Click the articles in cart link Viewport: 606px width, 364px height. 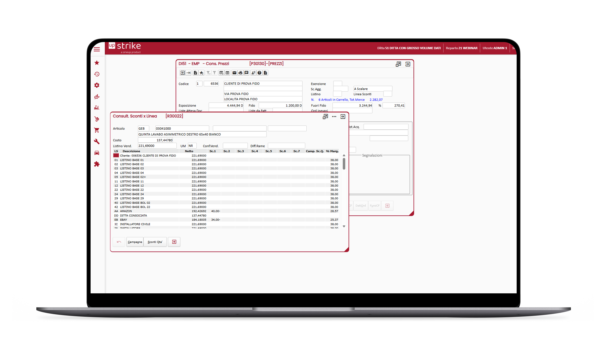[x=347, y=100]
